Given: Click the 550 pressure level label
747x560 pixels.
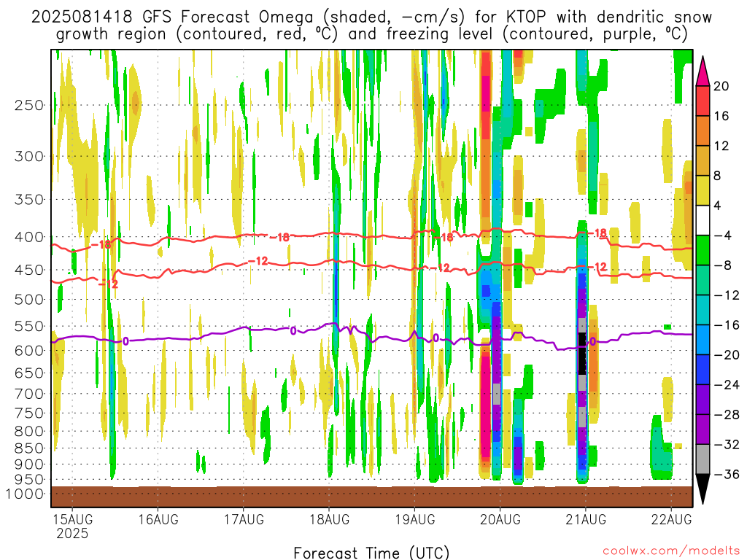Looking at the screenshot, I should (x=29, y=326).
